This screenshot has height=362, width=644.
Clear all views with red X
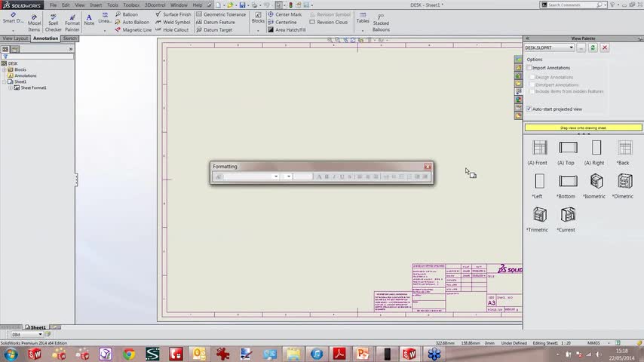click(x=605, y=48)
